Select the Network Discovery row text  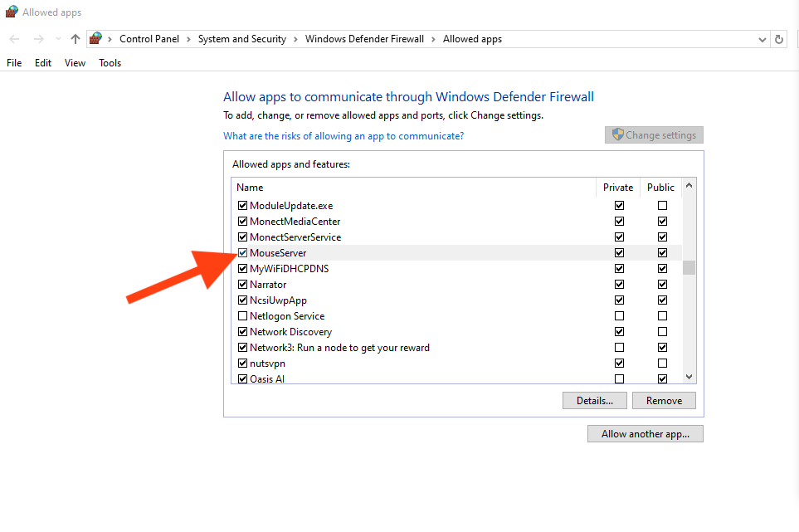290,332
